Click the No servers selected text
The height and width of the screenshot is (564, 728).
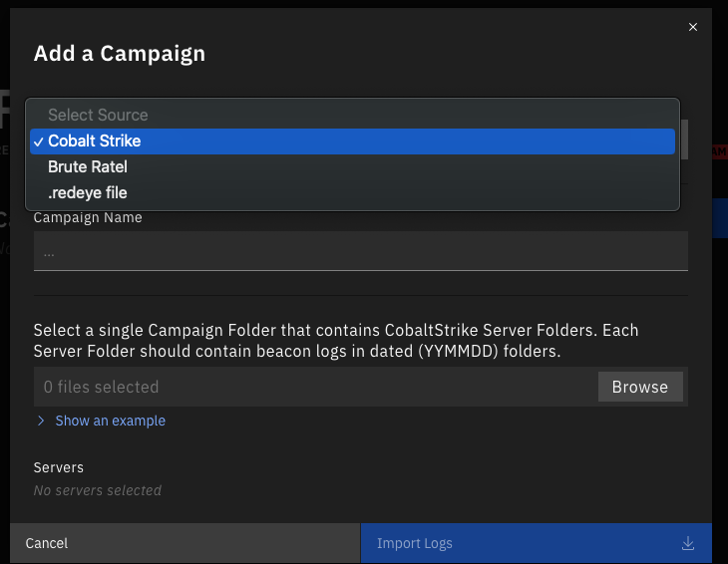click(x=98, y=490)
